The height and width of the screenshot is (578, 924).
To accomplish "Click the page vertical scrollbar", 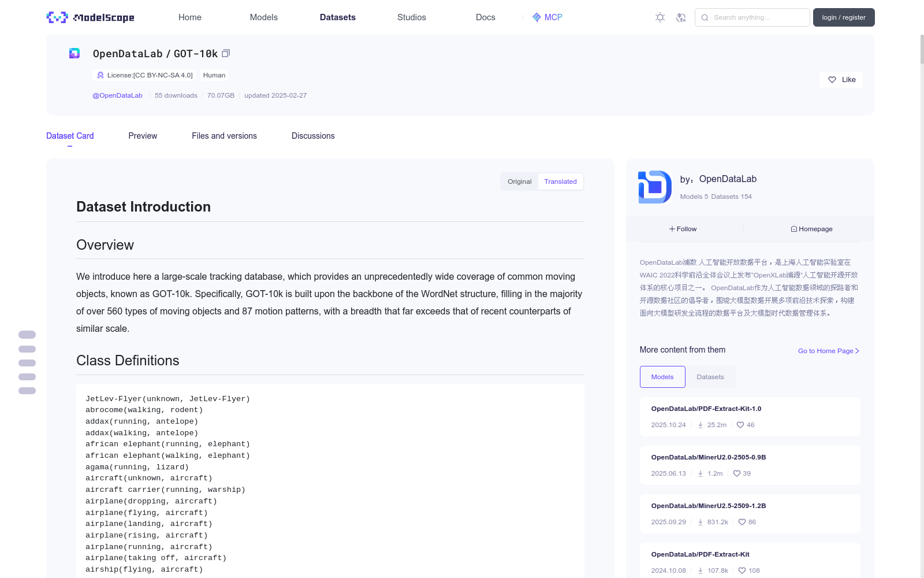I will [922, 49].
